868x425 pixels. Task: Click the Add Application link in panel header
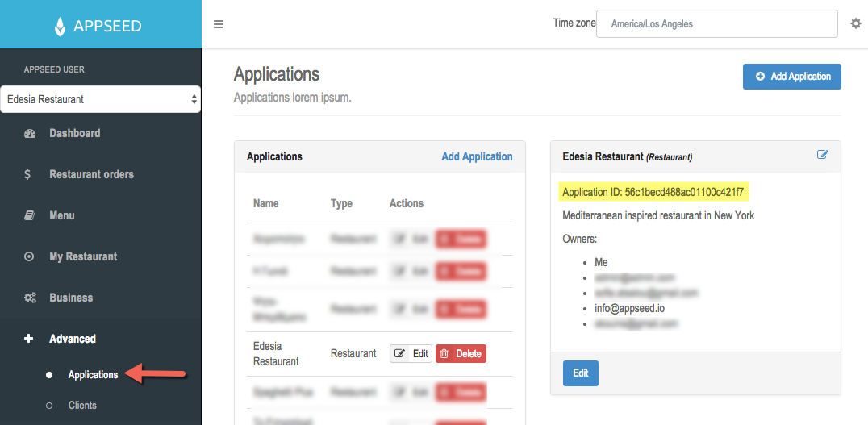477,156
